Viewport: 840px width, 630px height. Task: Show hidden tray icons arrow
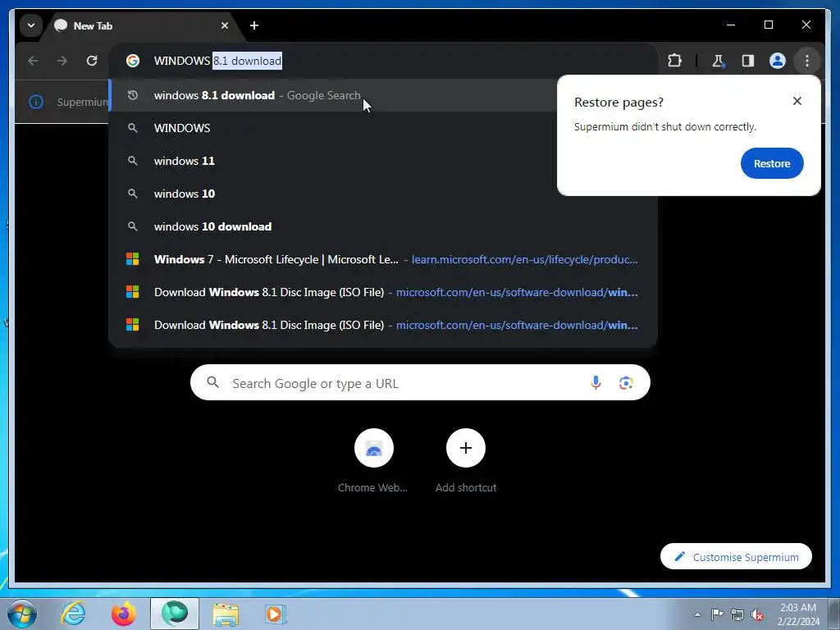697,614
